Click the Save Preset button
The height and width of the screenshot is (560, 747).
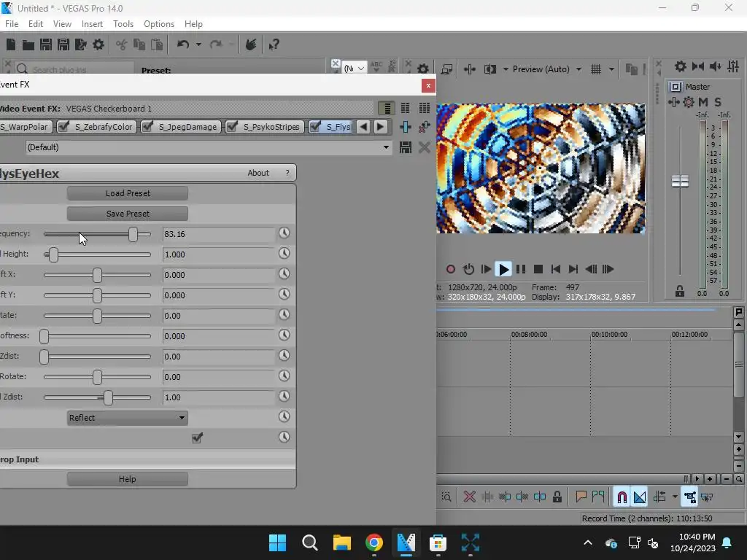(127, 214)
